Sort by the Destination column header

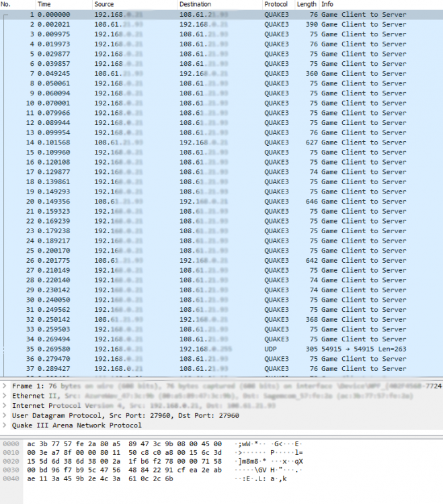click(x=220, y=4)
